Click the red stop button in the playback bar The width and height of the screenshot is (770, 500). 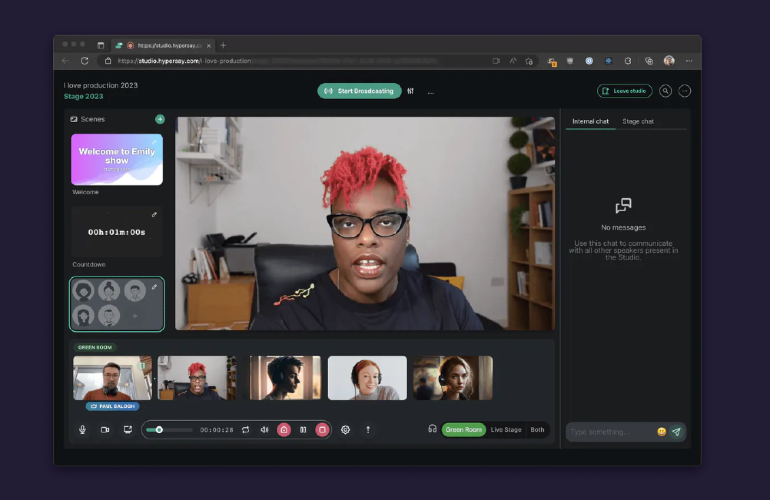(322, 430)
